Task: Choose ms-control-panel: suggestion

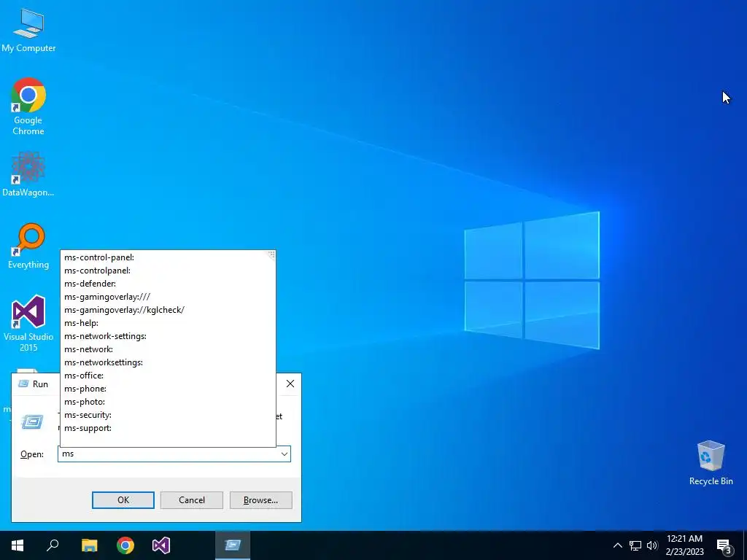Action: point(169,257)
